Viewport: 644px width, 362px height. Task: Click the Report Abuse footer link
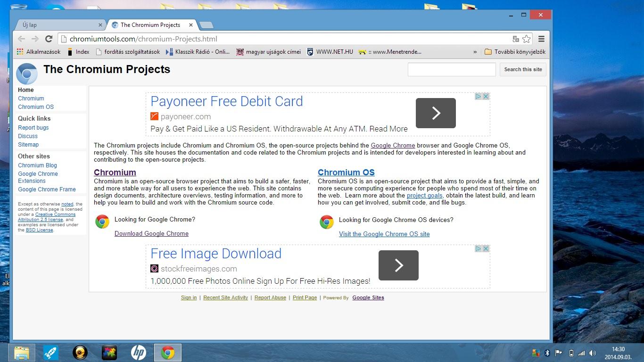[x=270, y=298]
